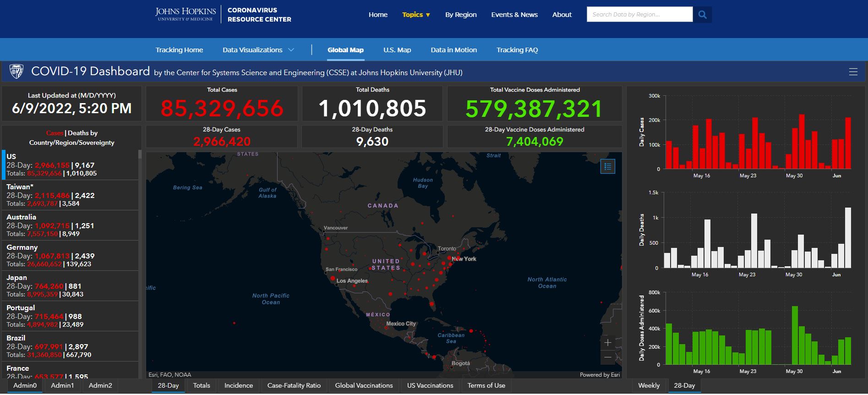Viewport: 868px width, 395px height.
Task: Switch charts to Weekly view
Action: coord(649,385)
